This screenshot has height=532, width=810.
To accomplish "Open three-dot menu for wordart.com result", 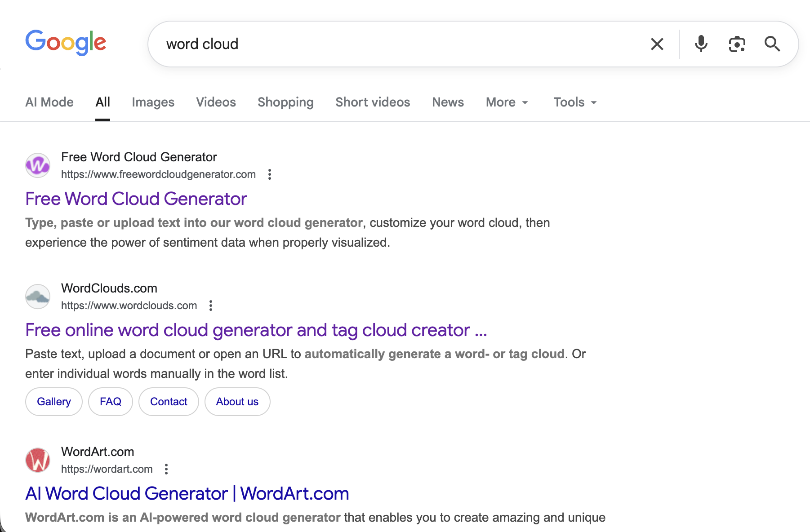I will tap(166, 469).
